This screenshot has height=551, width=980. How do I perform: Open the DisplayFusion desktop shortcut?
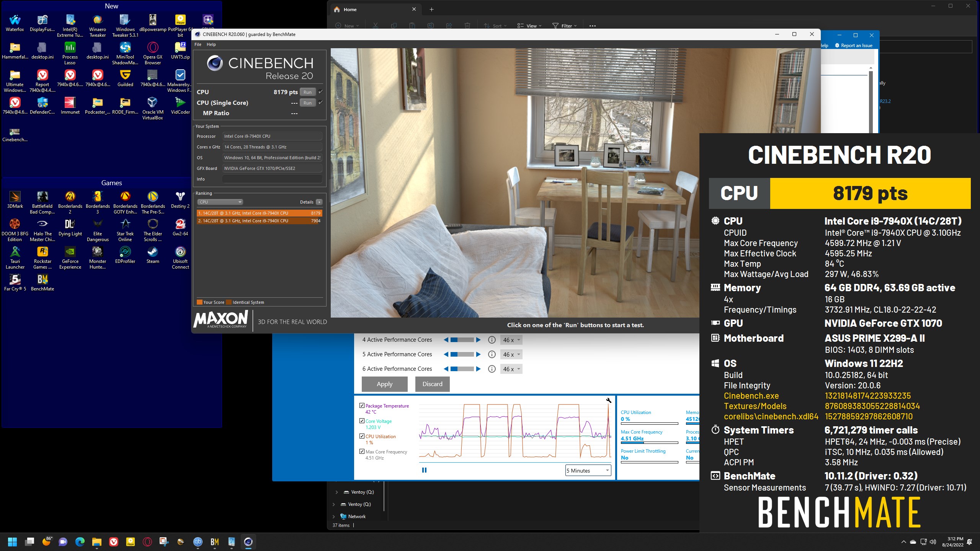pyautogui.click(x=42, y=23)
